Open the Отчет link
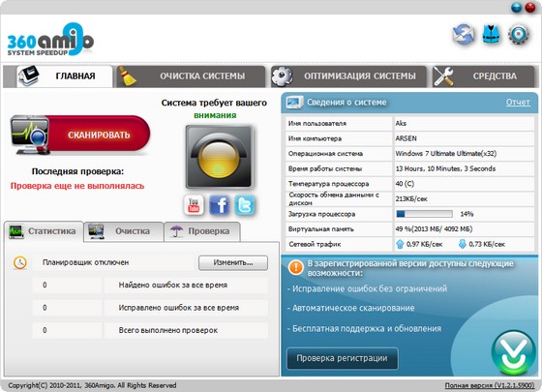This screenshot has width=542, height=392. [518, 103]
